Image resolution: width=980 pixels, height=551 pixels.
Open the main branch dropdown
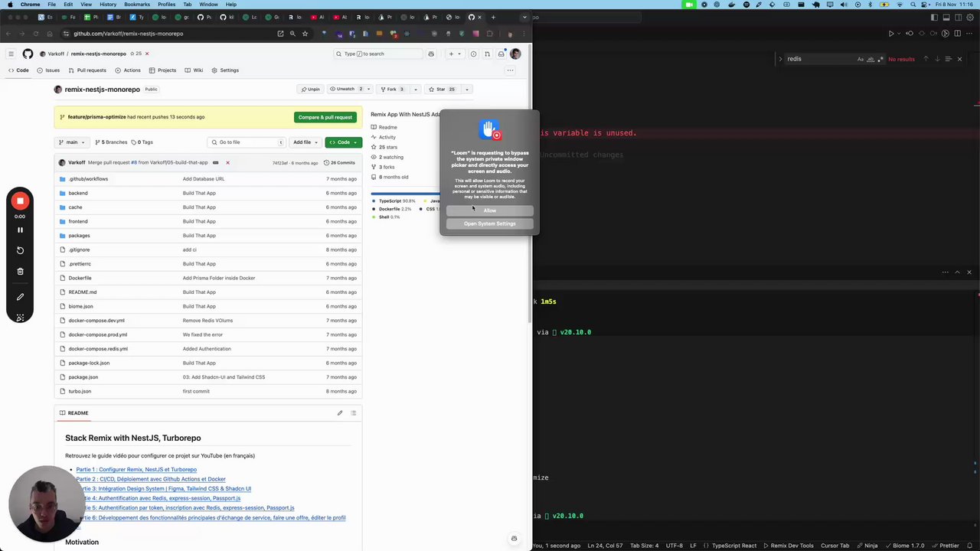pyautogui.click(x=71, y=142)
